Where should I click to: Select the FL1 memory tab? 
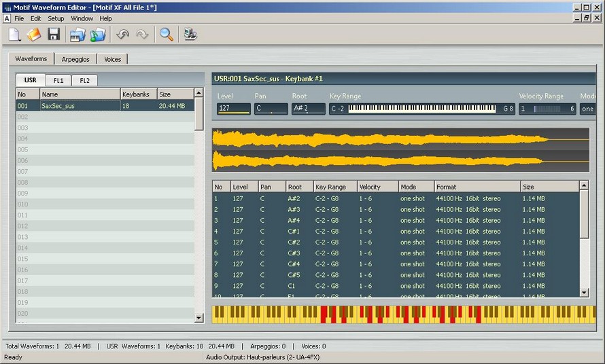[58, 80]
